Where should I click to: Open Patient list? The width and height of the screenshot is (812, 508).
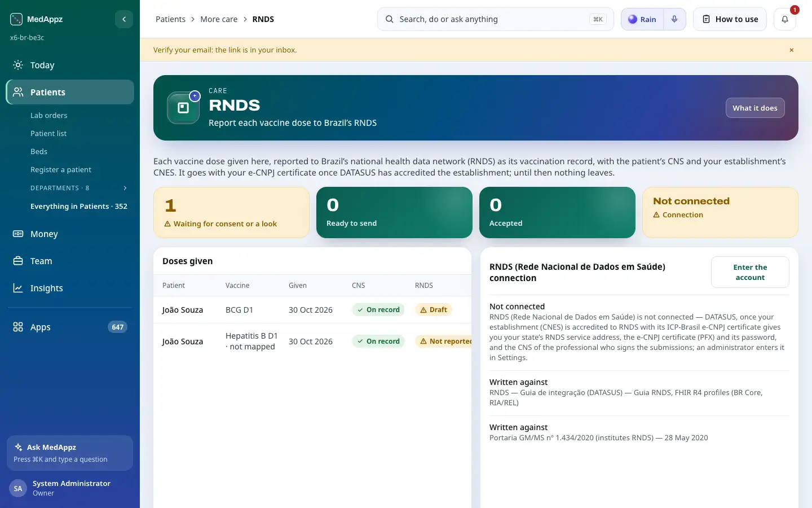pyautogui.click(x=48, y=133)
